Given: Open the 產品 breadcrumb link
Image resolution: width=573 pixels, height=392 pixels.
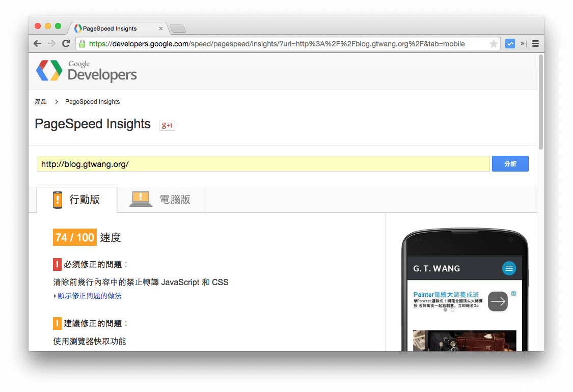Looking at the screenshot, I should (x=41, y=102).
